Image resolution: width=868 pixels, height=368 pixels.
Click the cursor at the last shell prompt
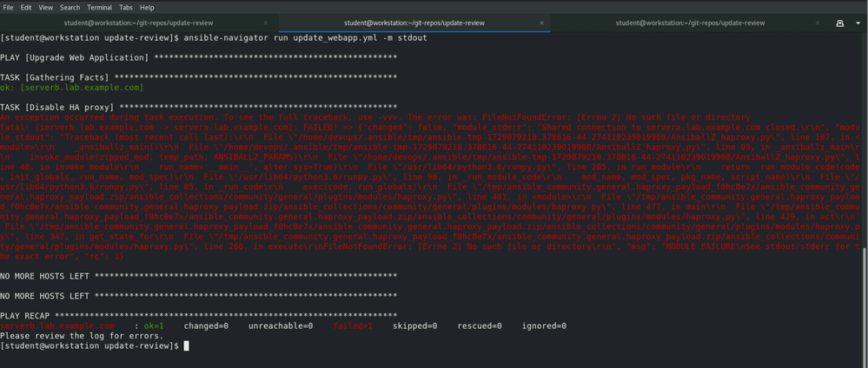186,345
